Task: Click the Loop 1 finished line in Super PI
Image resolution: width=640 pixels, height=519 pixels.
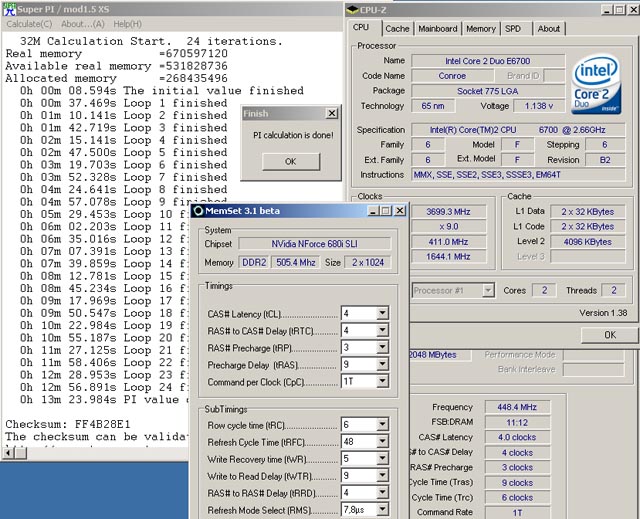Action: point(123,103)
